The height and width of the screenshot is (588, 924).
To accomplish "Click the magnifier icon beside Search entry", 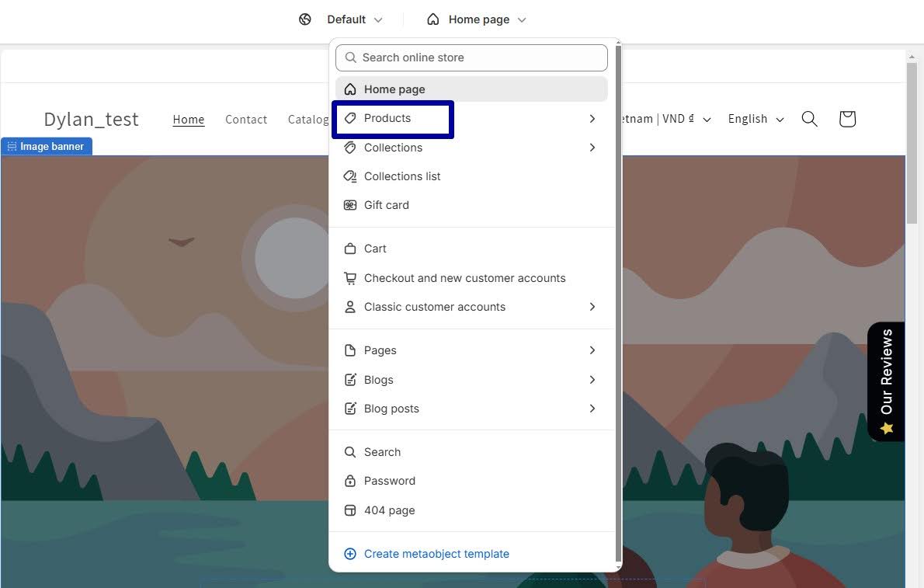I will tap(350, 452).
